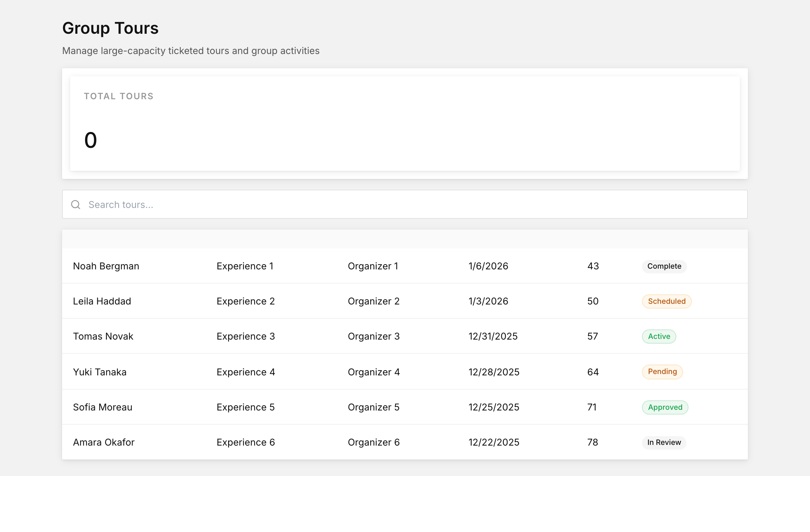
Task: Click the Group Tours heading
Action: tap(110, 28)
